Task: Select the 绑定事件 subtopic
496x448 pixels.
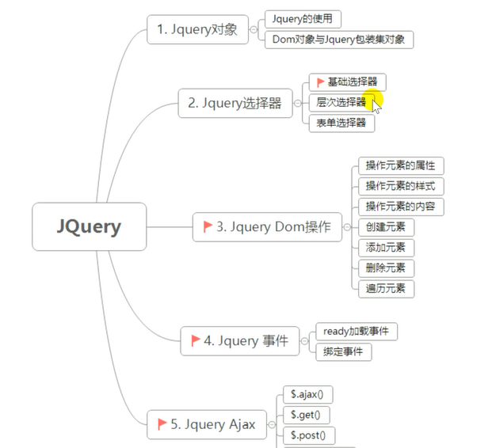Action: (344, 352)
